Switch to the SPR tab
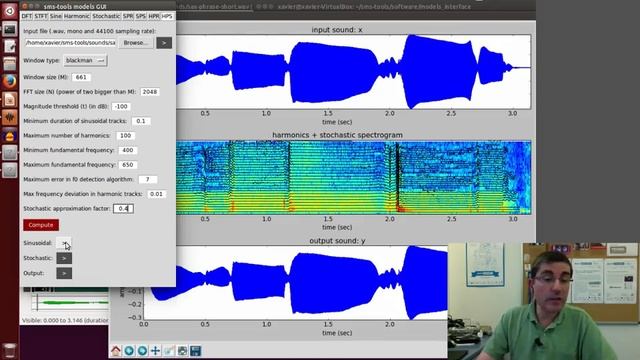Image resolution: width=640 pixels, height=360 pixels. pos(128,16)
